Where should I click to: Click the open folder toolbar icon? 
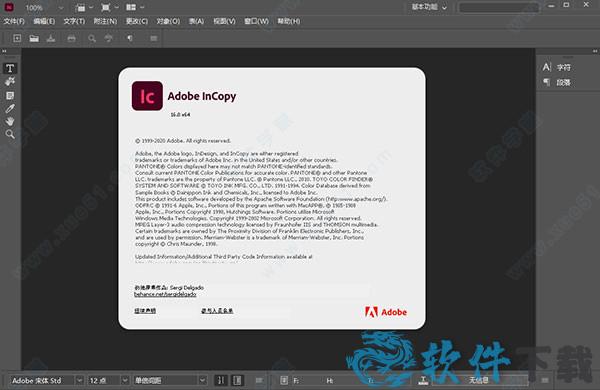[x=34, y=38]
